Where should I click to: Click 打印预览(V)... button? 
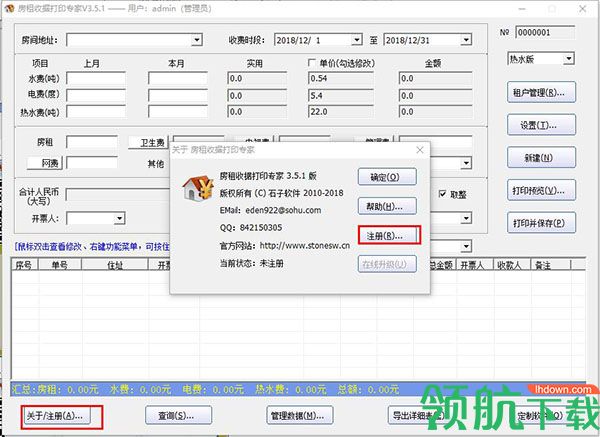click(x=541, y=190)
